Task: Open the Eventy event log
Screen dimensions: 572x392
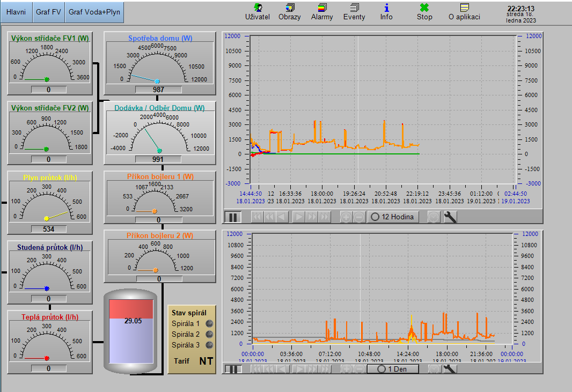Action: pyautogui.click(x=354, y=11)
